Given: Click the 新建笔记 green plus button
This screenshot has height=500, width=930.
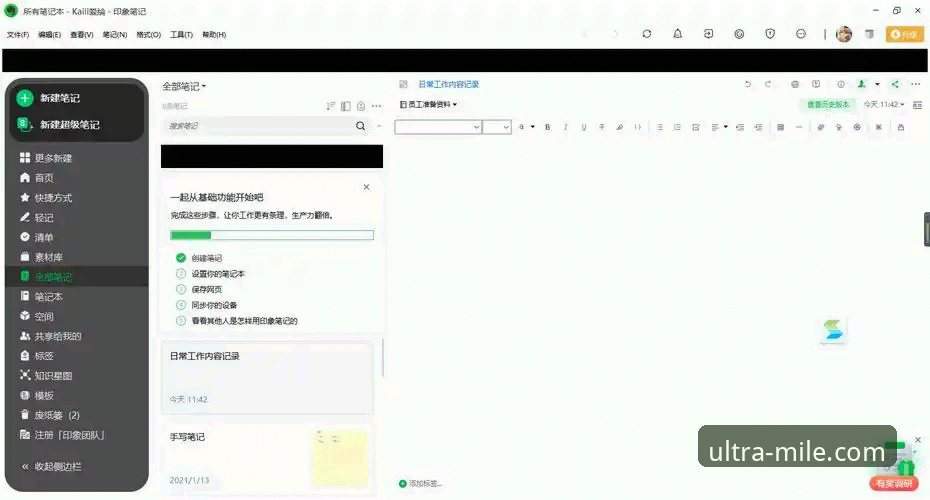Looking at the screenshot, I should coord(24,98).
